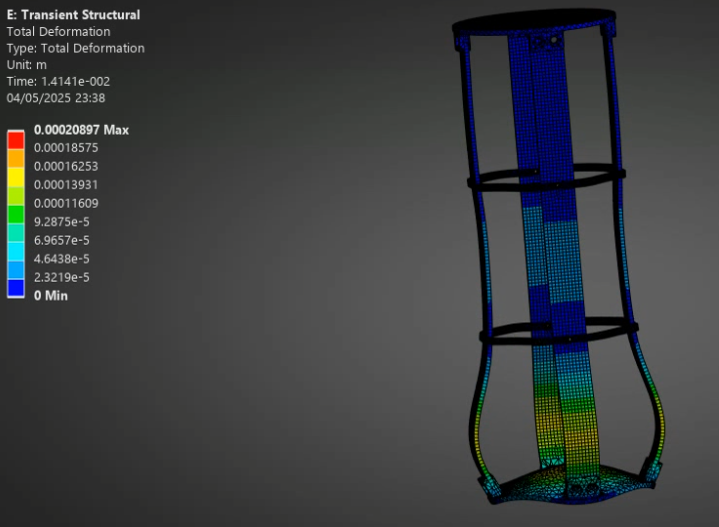Click the teal legend color swatch

16,233
